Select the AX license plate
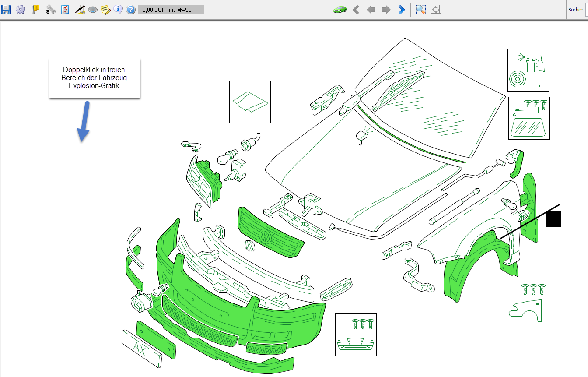Image resolution: width=588 pixels, height=377 pixels. point(141,349)
